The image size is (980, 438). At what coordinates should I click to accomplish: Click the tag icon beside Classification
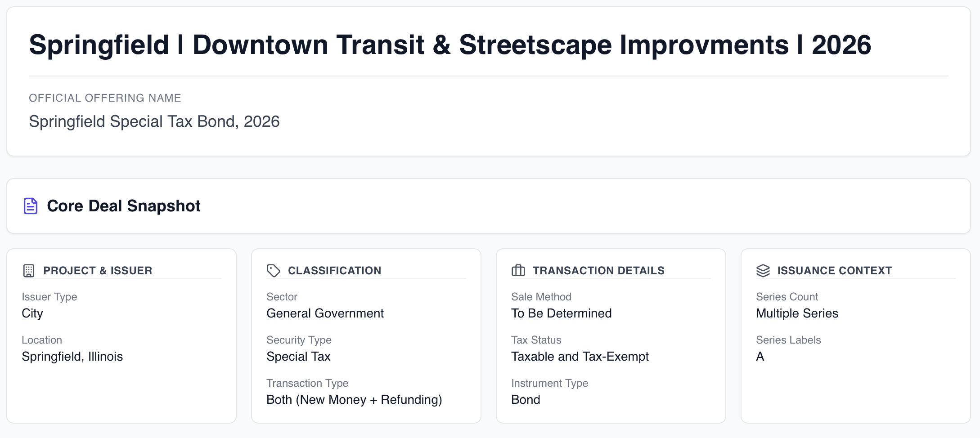point(273,271)
